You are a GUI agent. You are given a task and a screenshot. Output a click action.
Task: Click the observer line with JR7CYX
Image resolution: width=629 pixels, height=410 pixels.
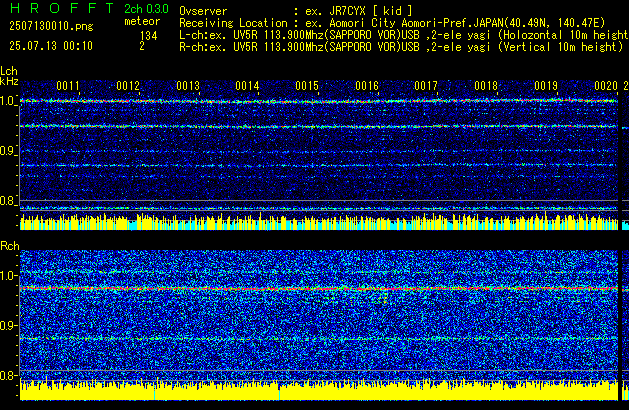[296, 11]
